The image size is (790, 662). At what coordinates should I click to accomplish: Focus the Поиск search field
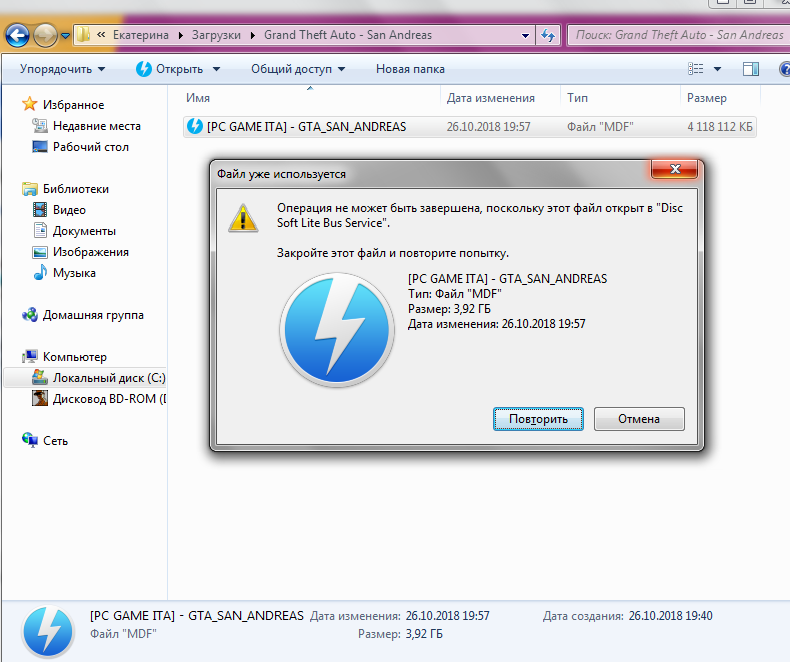coord(679,35)
